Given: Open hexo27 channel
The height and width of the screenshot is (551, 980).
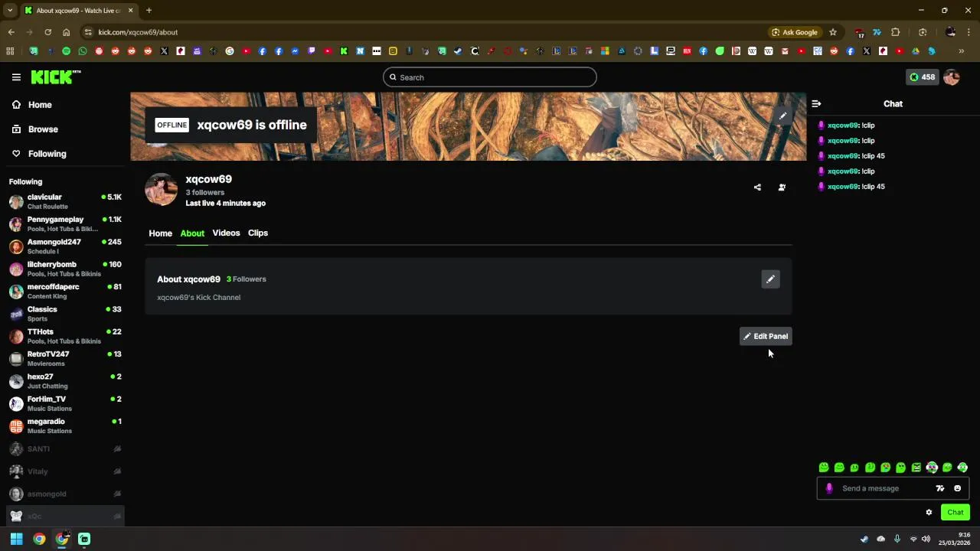Looking at the screenshot, I should (x=65, y=381).
